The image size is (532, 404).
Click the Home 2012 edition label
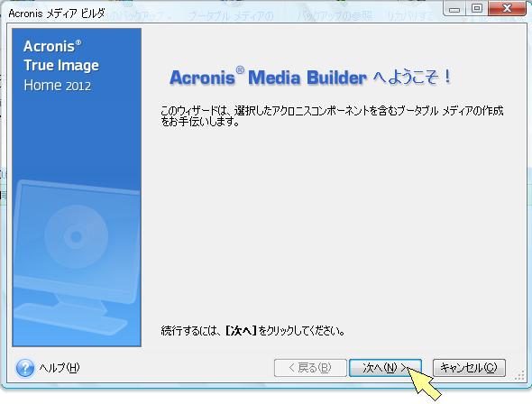(x=58, y=85)
